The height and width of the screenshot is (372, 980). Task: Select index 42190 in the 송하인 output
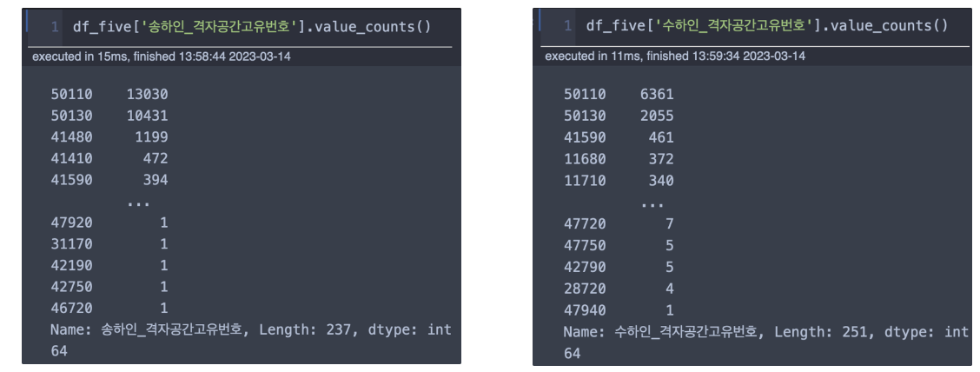pyautogui.click(x=72, y=265)
